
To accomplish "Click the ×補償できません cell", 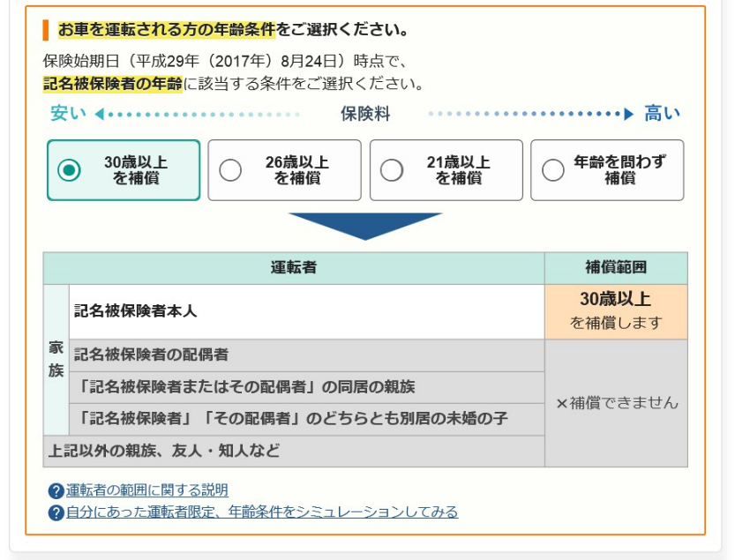I will [616, 403].
